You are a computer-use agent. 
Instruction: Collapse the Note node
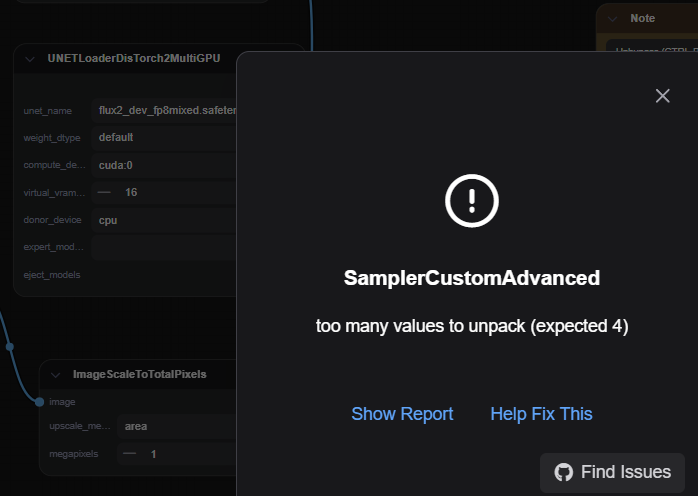tap(613, 19)
